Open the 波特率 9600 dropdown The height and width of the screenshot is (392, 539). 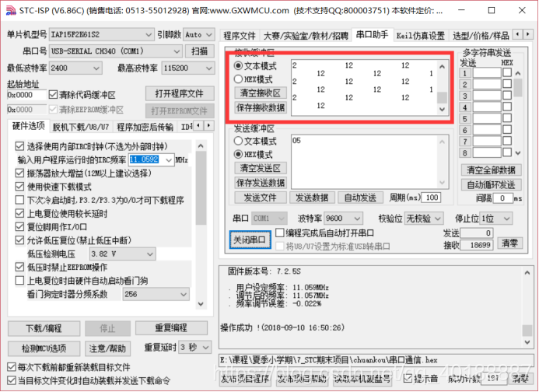(x=343, y=219)
